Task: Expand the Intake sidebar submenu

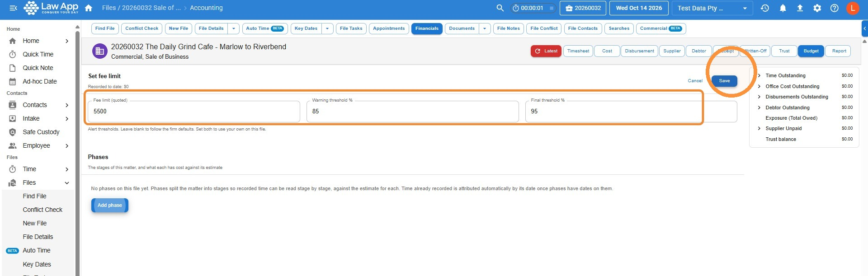Action: 67,118
